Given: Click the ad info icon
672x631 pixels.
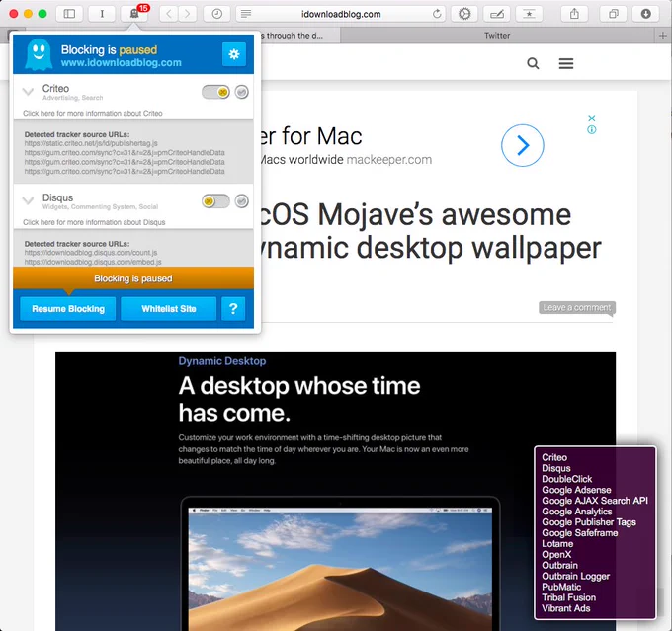Looking at the screenshot, I should pyautogui.click(x=592, y=129).
